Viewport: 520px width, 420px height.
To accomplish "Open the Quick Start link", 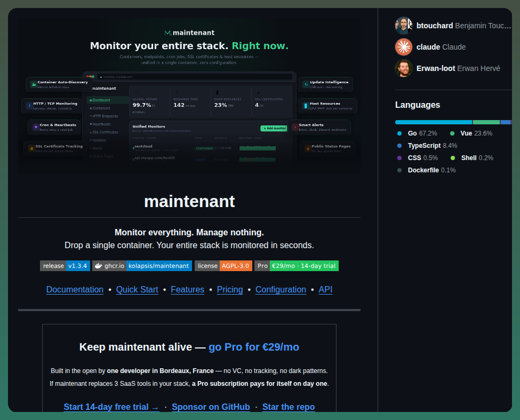I will [137, 290].
